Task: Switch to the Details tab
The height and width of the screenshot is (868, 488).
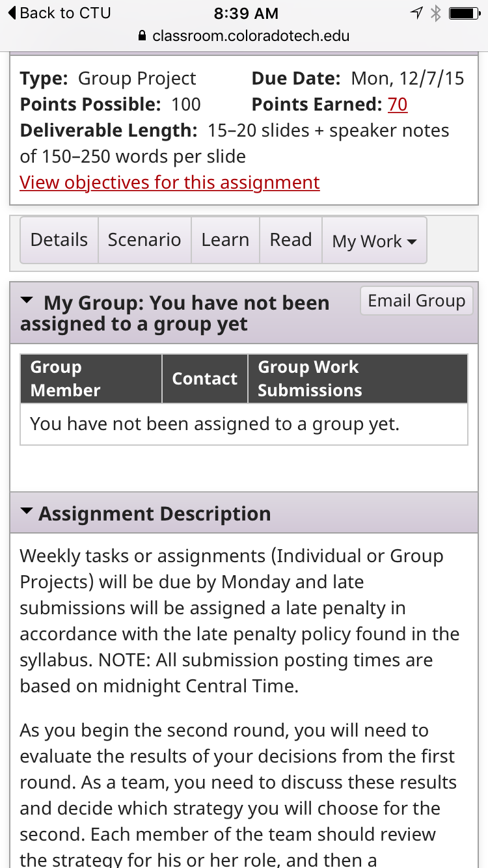Action: point(59,240)
